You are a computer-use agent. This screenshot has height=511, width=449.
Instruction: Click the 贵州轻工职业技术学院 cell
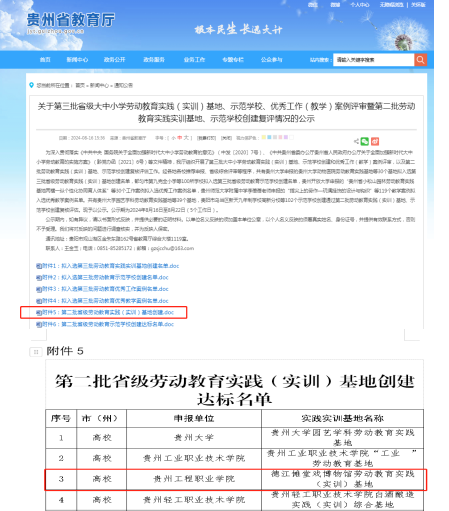click(x=194, y=500)
